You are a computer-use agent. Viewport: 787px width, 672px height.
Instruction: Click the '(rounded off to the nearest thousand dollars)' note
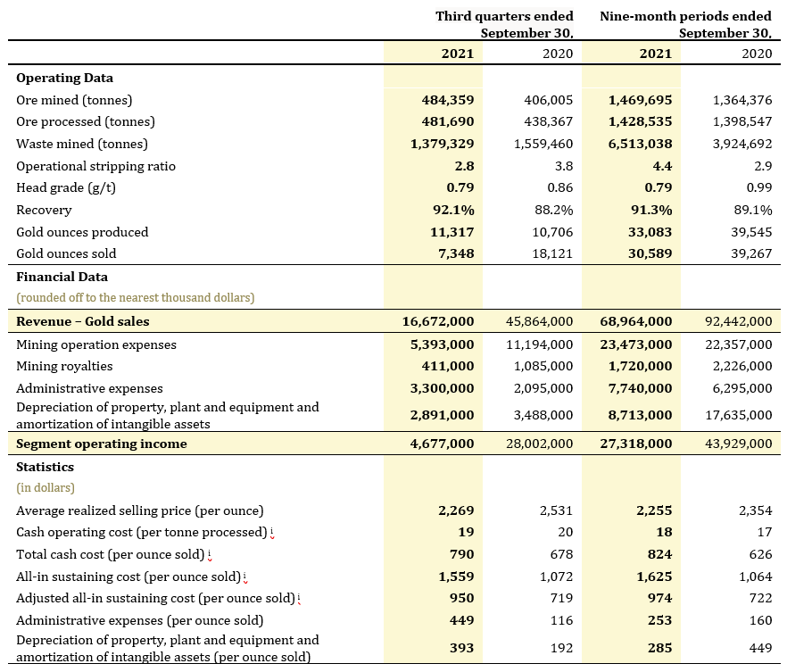pos(135,297)
